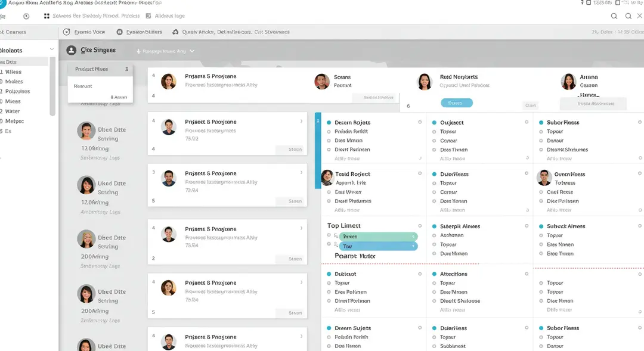Click the grip handle on the blue vertical bar
Screen dimensions: 644x351
coord(317,121)
